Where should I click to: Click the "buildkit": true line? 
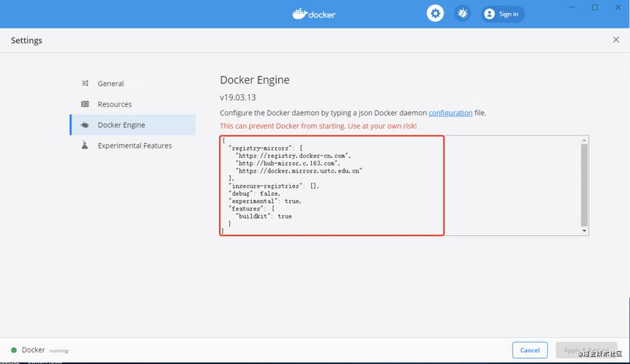264,216
